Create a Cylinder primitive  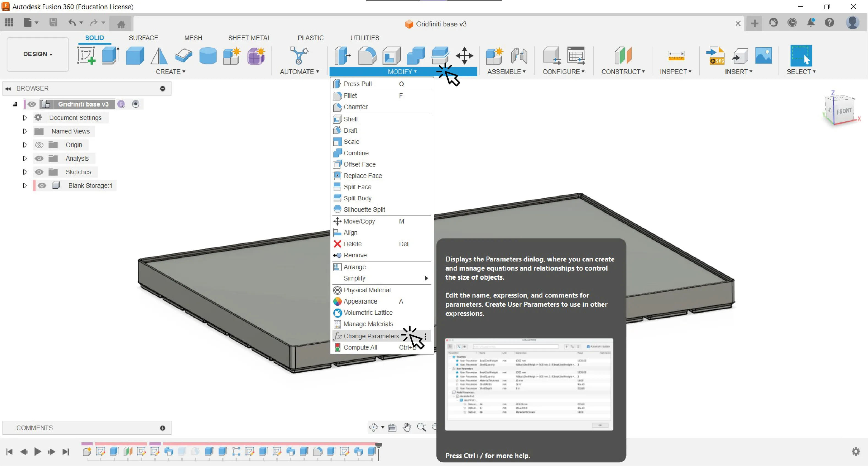[x=208, y=56]
